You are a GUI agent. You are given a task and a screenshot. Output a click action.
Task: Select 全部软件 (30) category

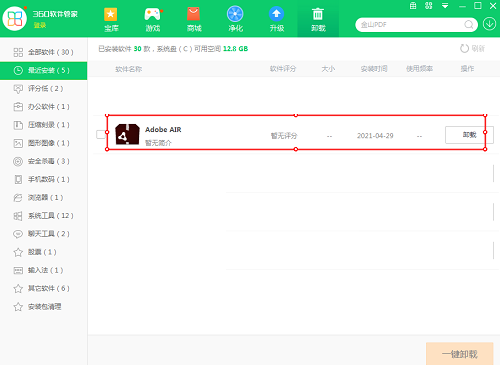pos(43,52)
